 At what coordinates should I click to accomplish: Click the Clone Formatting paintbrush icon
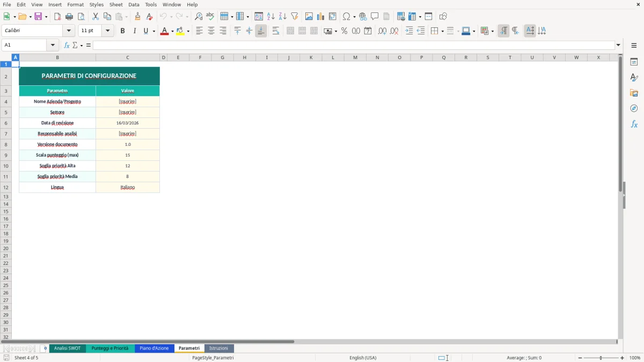[x=137, y=17]
